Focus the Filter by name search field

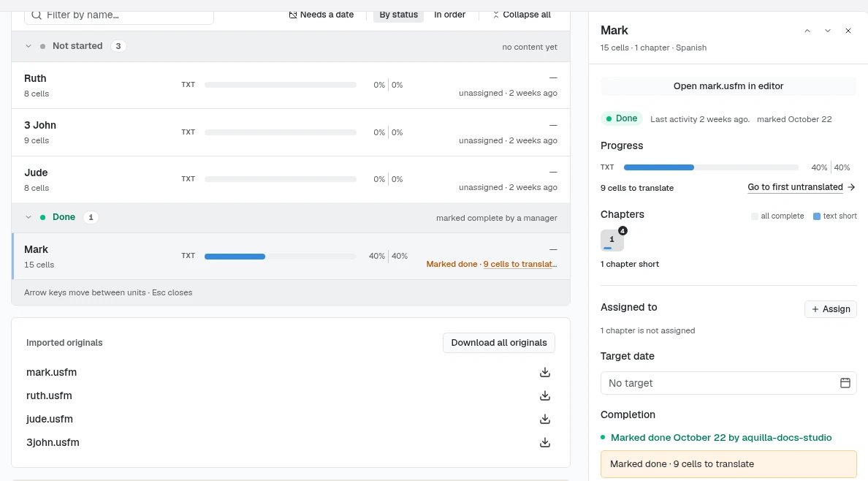[119, 15]
